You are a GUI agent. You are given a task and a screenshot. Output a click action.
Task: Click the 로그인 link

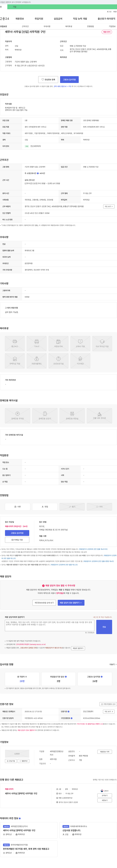click(109, 12)
